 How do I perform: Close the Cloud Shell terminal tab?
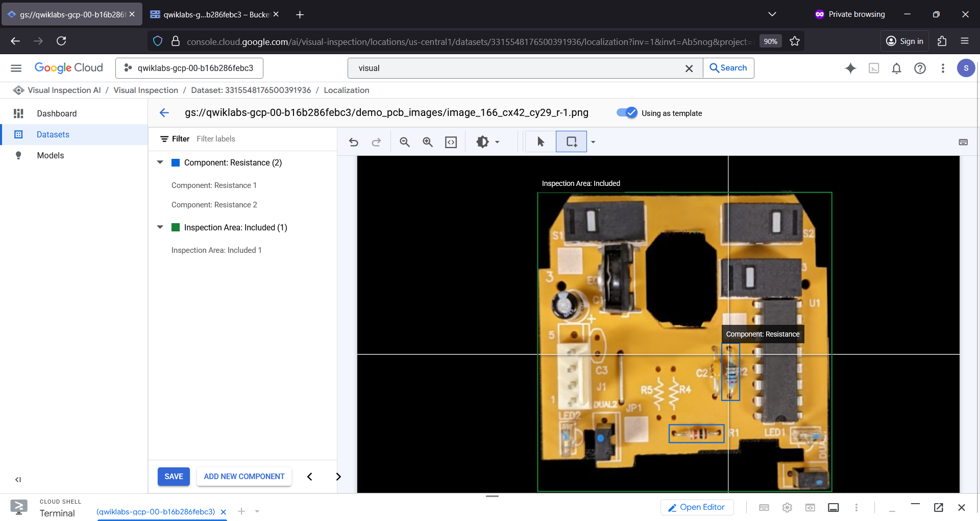[x=223, y=512]
